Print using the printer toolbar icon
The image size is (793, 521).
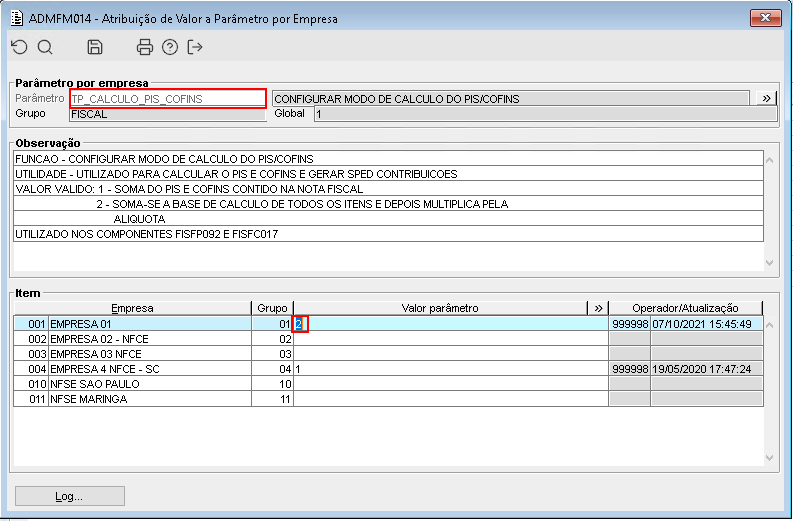tap(145, 47)
